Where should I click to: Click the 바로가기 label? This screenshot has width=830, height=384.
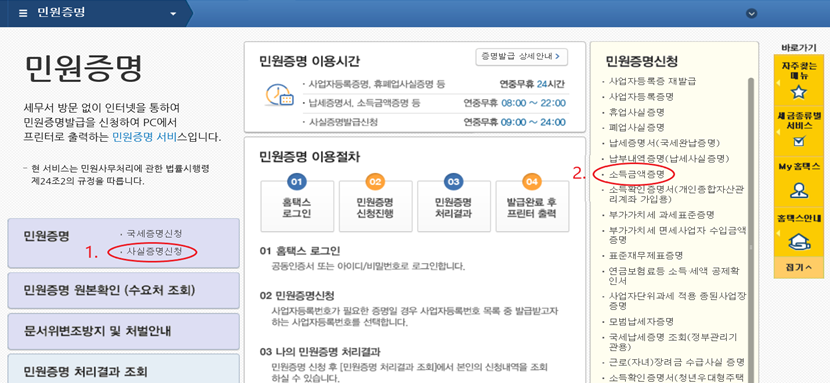tap(798, 48)
